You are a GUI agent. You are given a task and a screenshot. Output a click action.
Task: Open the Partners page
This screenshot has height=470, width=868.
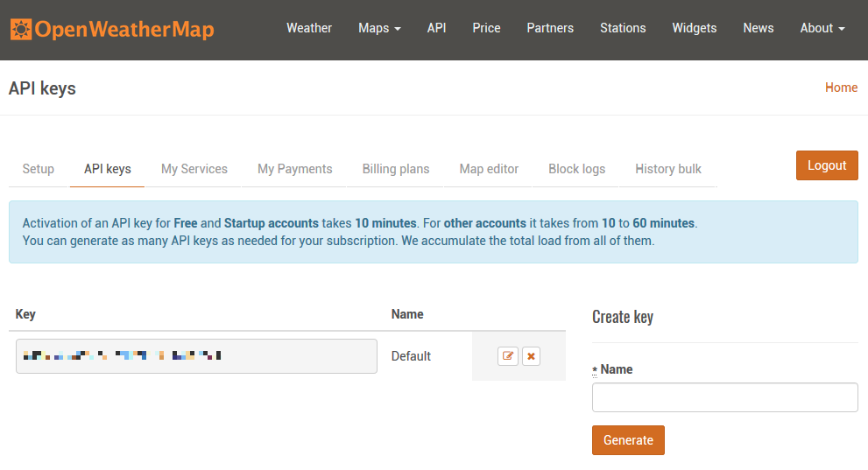click(x=550, y=28)
